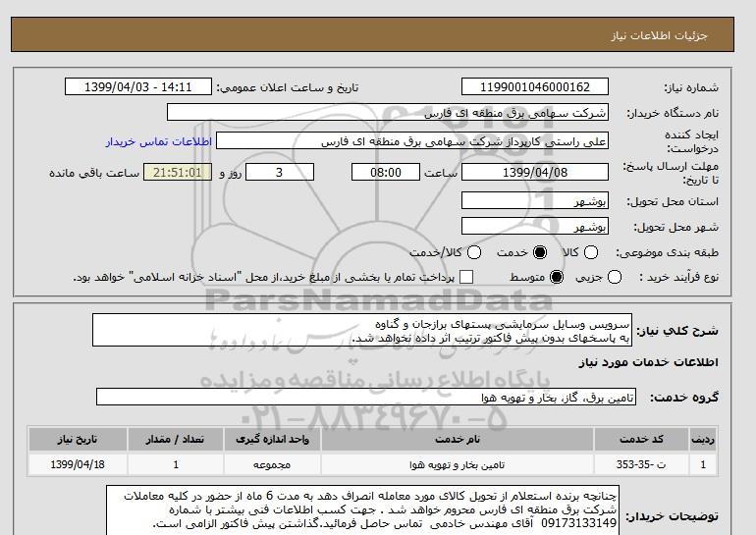Image resolution: width=756 pixels, height=535 pixels.
Task: Click the ردیف column header
Action: (x=703, y=439)
